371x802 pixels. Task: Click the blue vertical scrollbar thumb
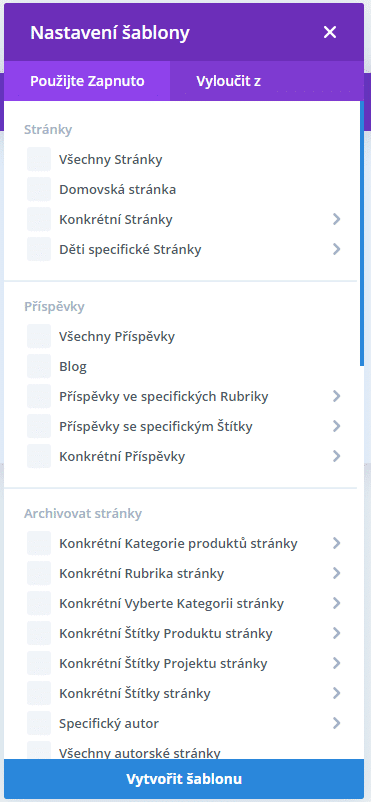tap(362, 233)
